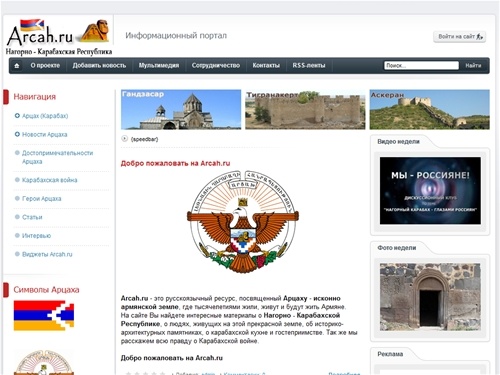This screenshot has height=375, width=500.
Task: Open the Интервью navigation link
Action: [36, 236]
